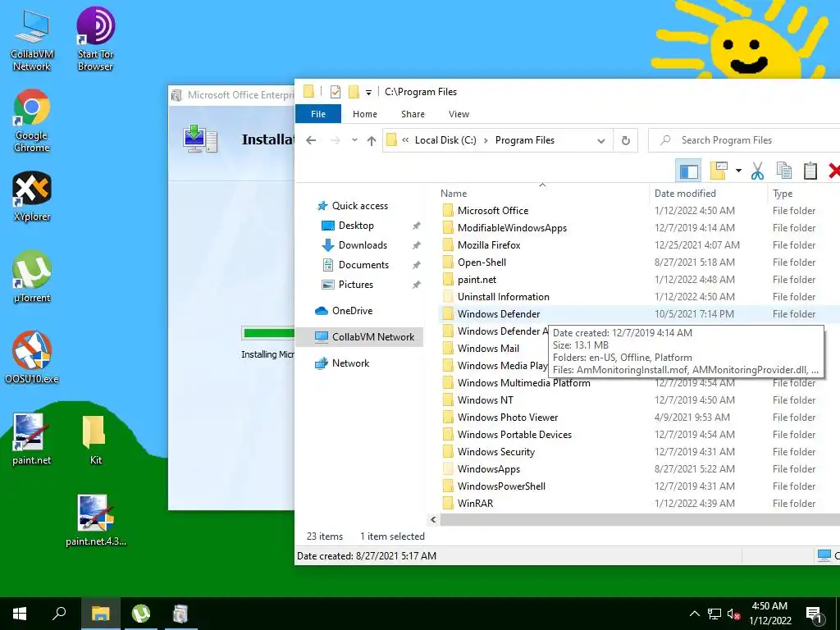Select Network in navigation pane

tap(350, 363)
